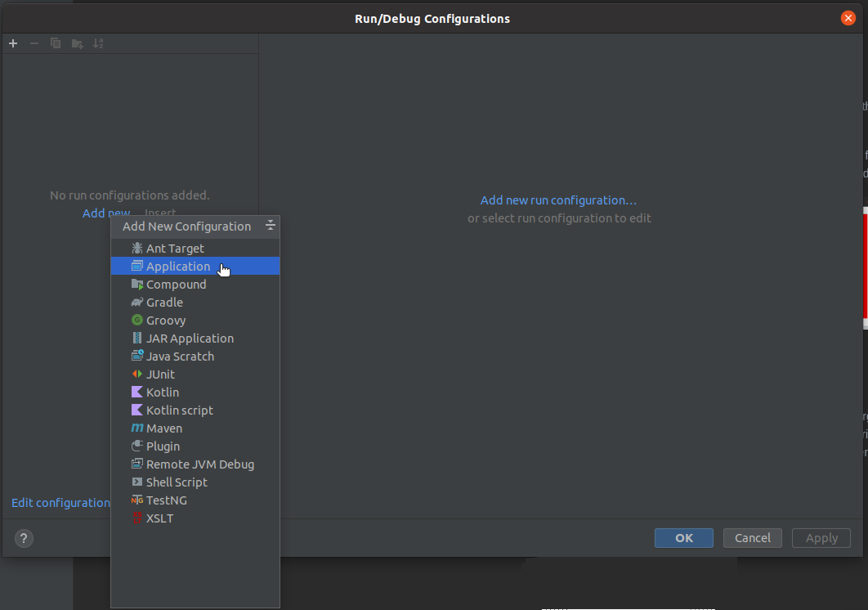Click the Shell Script terminal icon
868x610 pixels.
coord(136,482)
